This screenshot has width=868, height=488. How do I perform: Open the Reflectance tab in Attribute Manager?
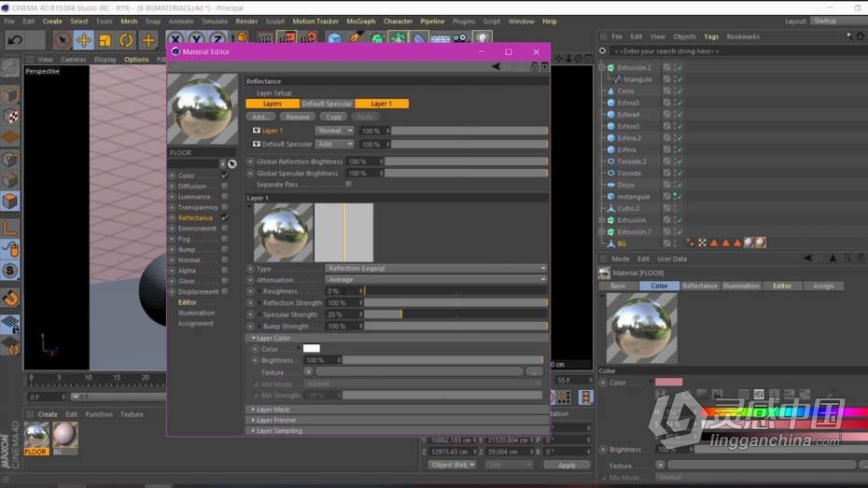coord(700,286)
